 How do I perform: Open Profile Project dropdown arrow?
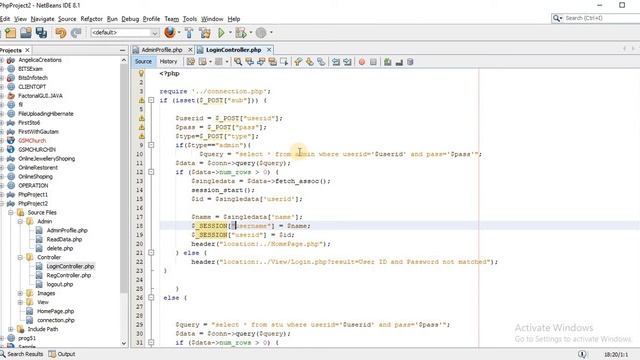[271, 33]
